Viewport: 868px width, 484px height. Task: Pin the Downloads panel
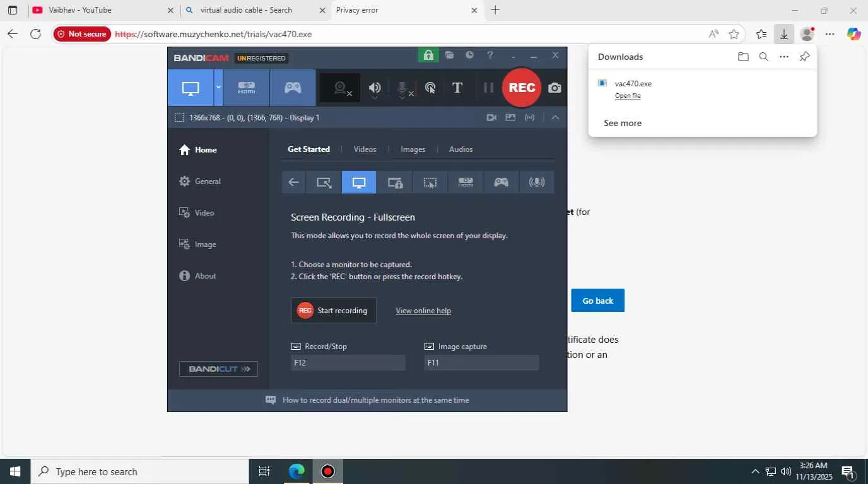804,57
